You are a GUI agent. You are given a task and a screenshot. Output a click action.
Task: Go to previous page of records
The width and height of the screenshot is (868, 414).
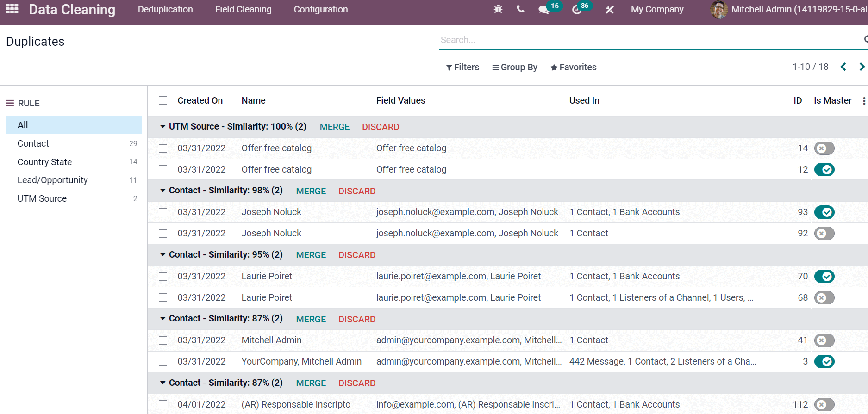point(843,67)
